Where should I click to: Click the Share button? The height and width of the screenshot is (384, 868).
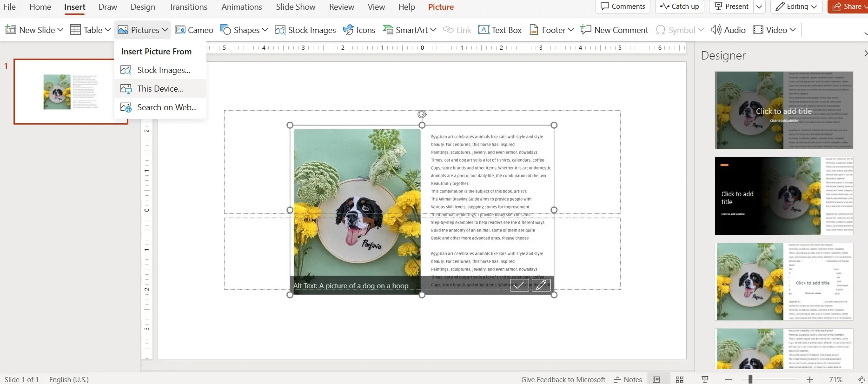(x=848, y=7)
